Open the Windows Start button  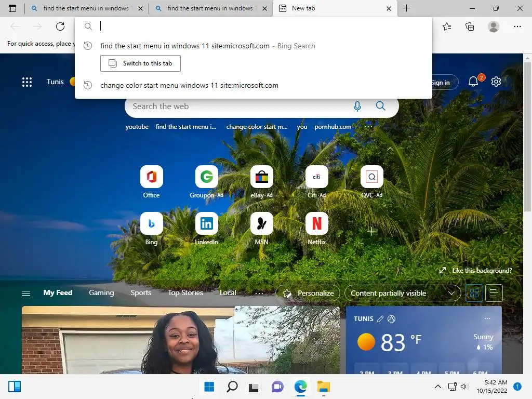click(209, 387)
